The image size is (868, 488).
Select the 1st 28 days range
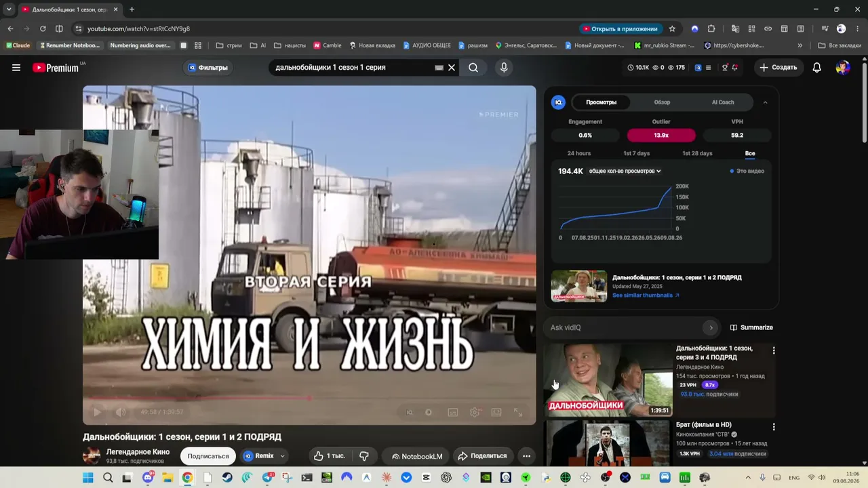coord(697,154)
